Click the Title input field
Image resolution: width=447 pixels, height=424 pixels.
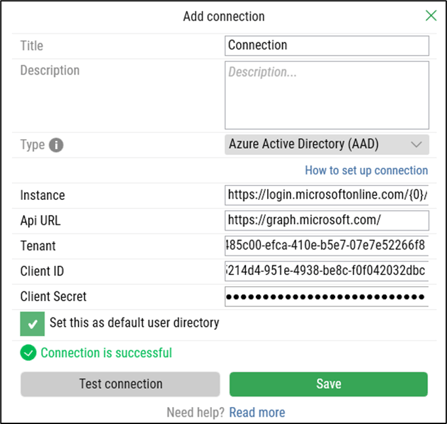(x=327, y=46)
